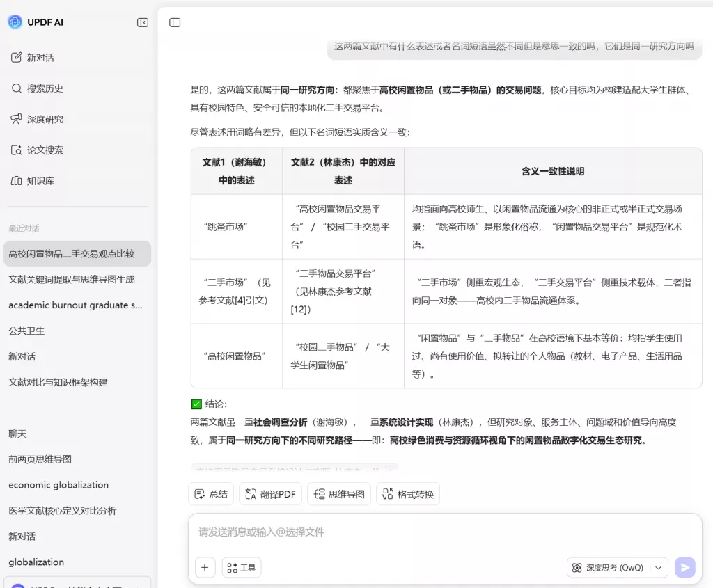Open 搜索历史 via the magnifier icon

[17, 88]
